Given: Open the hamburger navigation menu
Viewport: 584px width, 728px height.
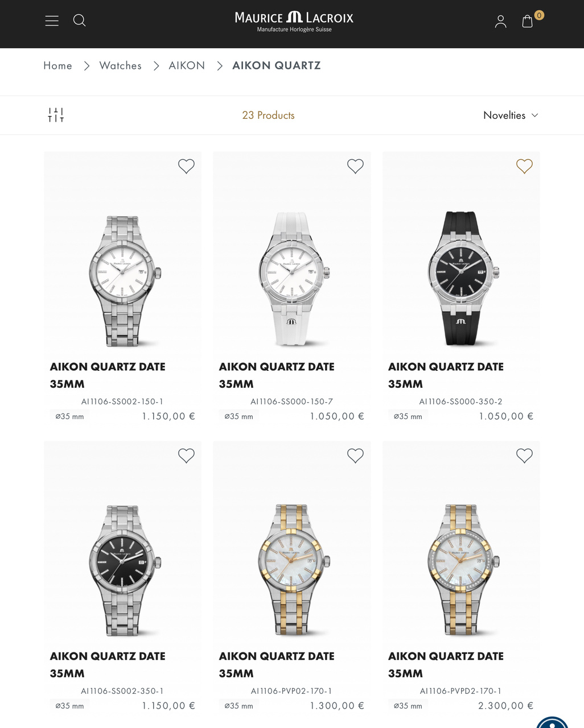Looking at the screenshot, I should [x=52, y=21].
